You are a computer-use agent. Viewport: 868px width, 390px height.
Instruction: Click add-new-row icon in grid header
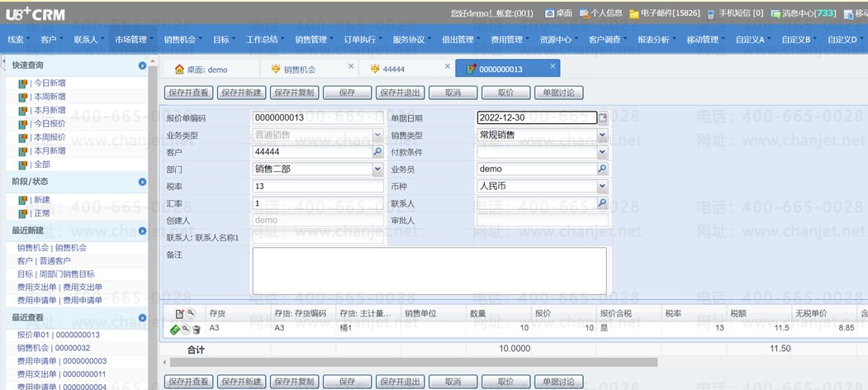coord(179,313)
